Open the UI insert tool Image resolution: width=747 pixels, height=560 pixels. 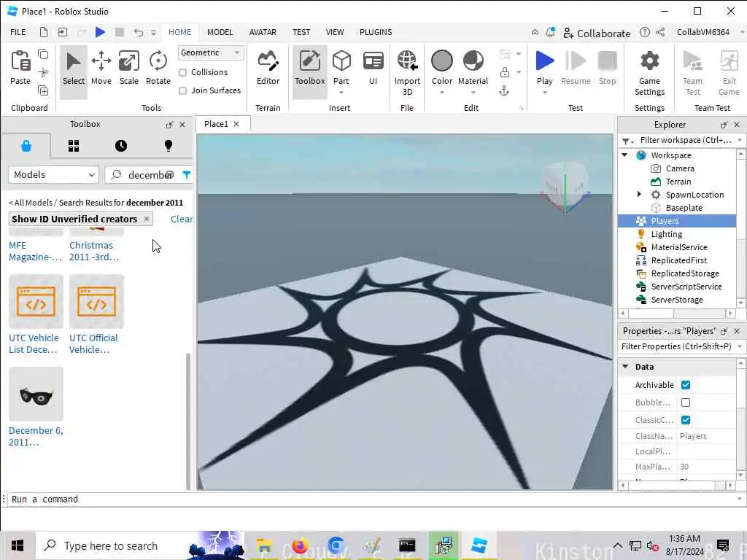click(x=373, y=68)
